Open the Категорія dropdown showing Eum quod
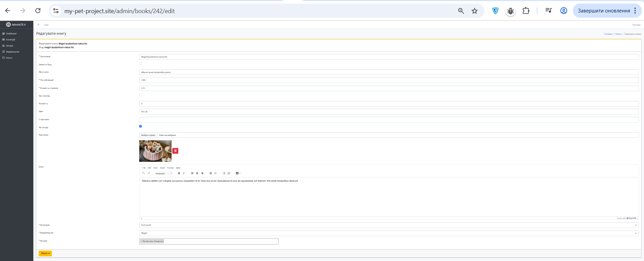This screenshot has height=261, width=644. pyautogui.click(x=389, y=225)
